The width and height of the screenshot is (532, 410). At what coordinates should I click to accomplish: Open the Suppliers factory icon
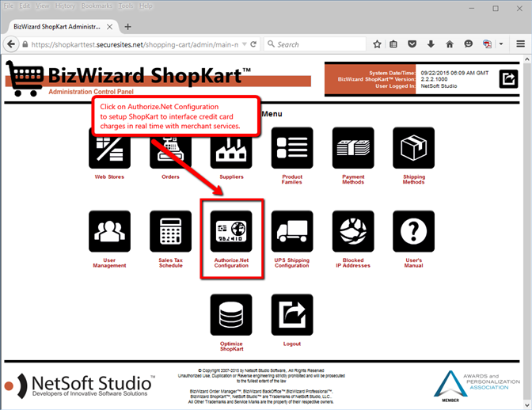[x=231, y=148]
